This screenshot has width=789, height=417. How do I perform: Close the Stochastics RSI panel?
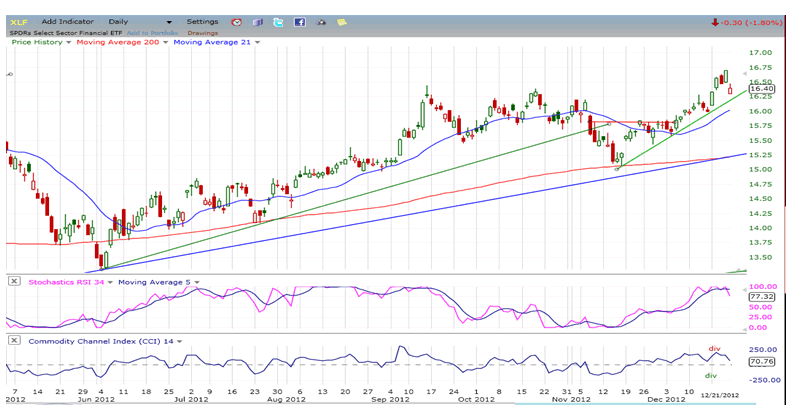13,281
